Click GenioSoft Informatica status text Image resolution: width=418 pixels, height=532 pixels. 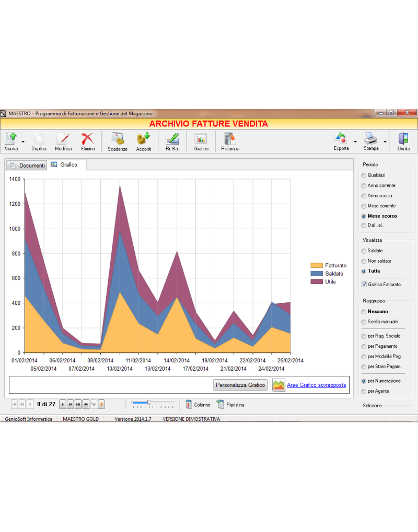[29, 419]
